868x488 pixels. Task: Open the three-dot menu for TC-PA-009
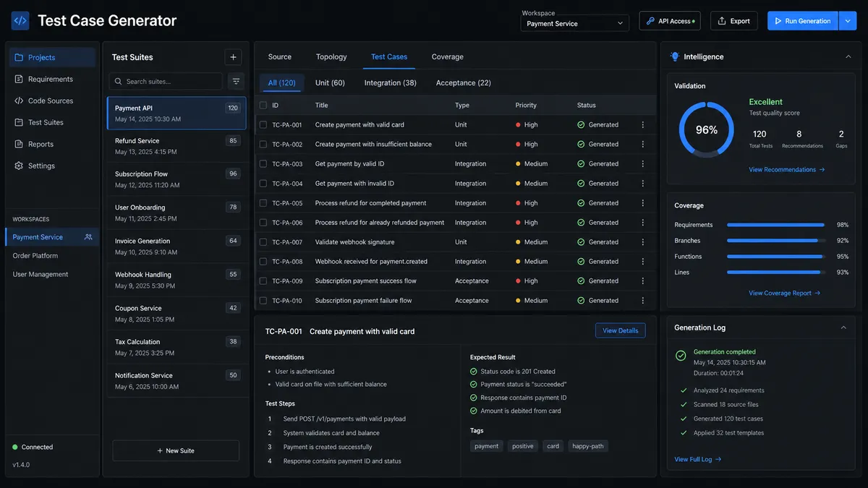click(642, 281)
